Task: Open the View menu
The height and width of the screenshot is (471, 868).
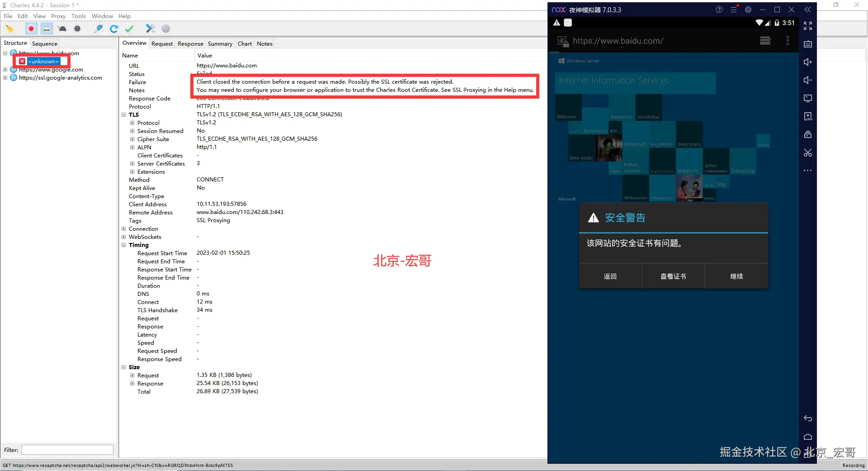Action: tap(40, 16)
